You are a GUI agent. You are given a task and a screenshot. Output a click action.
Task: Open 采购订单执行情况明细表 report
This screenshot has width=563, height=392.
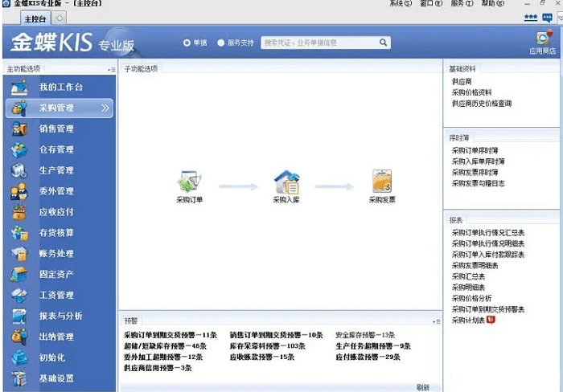point(488,244)
